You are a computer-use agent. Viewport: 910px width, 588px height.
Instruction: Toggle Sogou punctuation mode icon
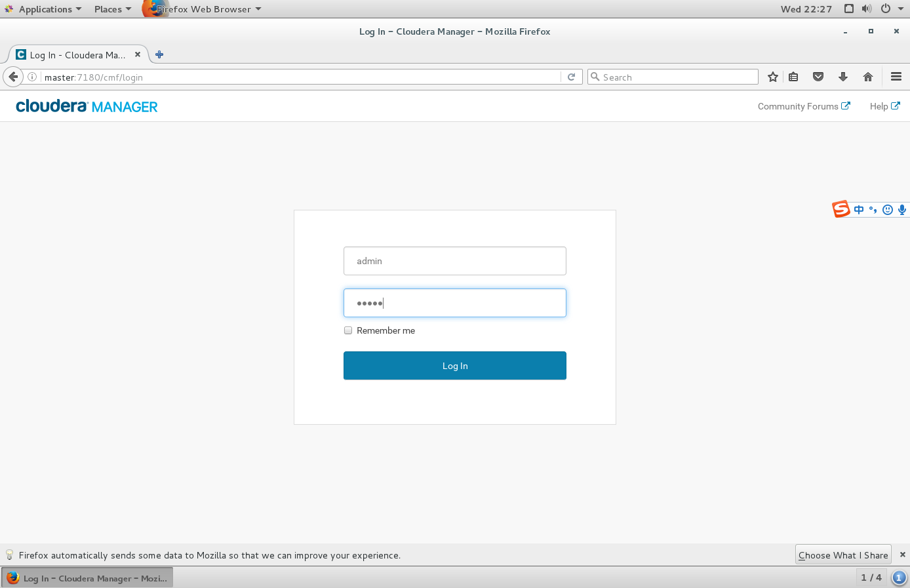point(873,210)
